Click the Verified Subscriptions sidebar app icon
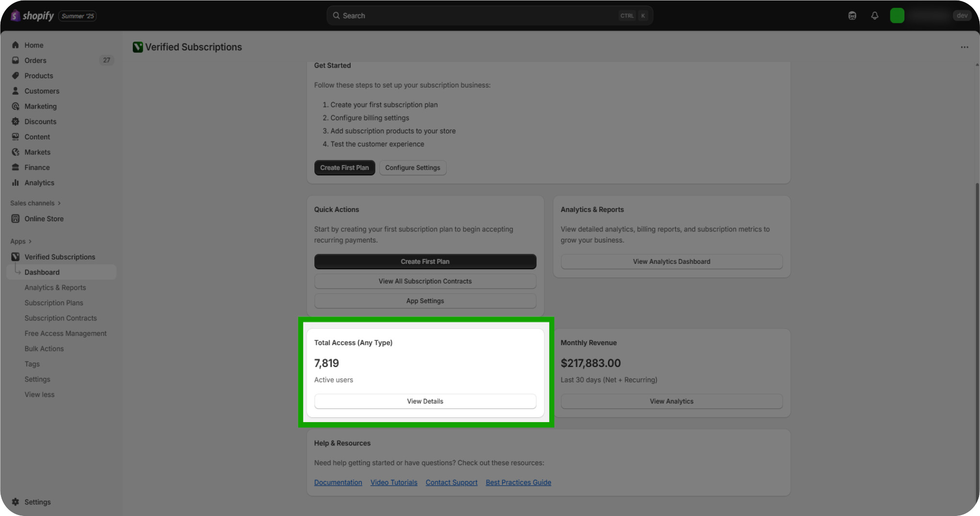 coord(16,257)
